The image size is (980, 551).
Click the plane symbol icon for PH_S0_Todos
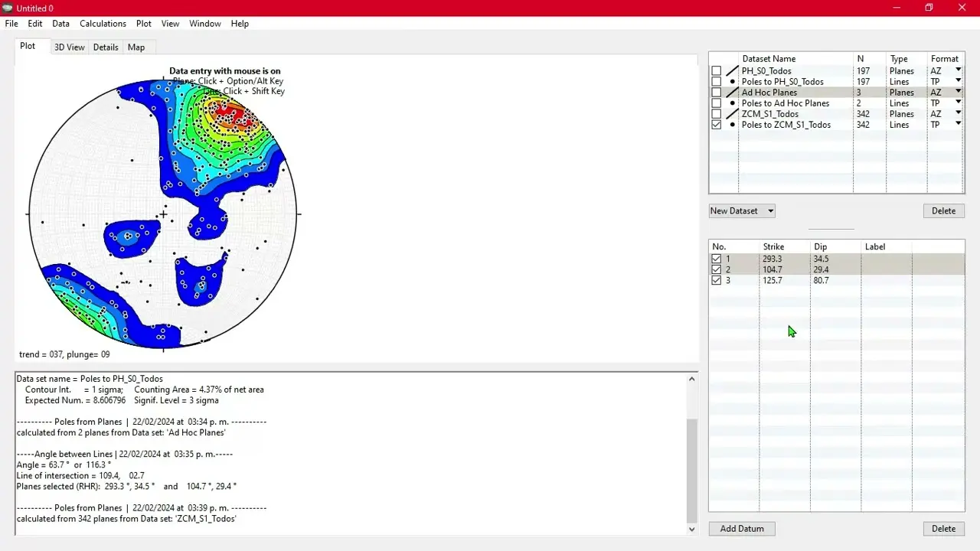(x=730, y=70)
